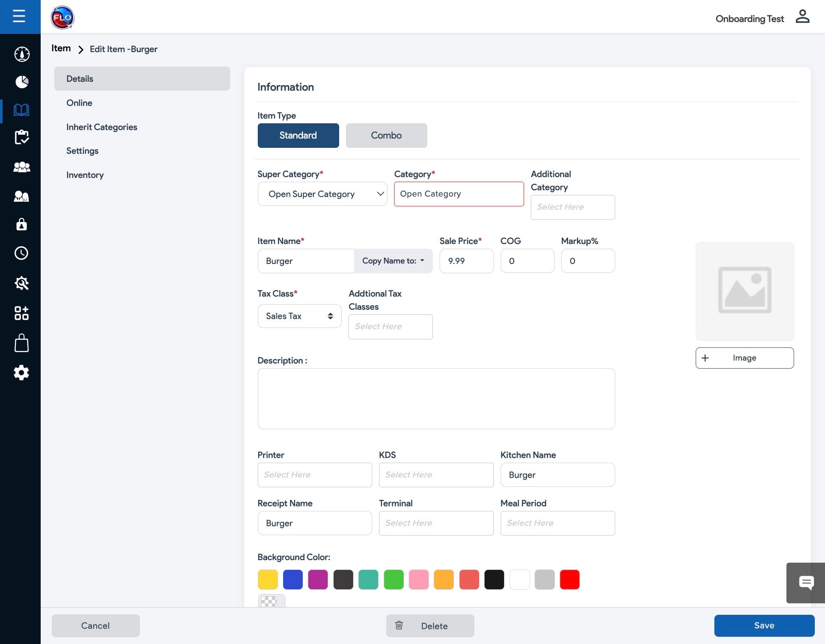Select the Standard item type
Image resolution: width=825 pixels, height=644 pixels.
point(298,136)
